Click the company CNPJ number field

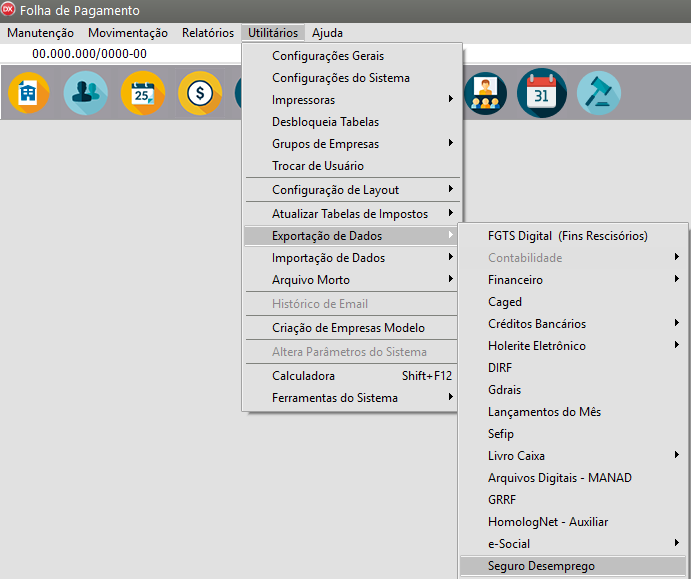tap(90, 54)
